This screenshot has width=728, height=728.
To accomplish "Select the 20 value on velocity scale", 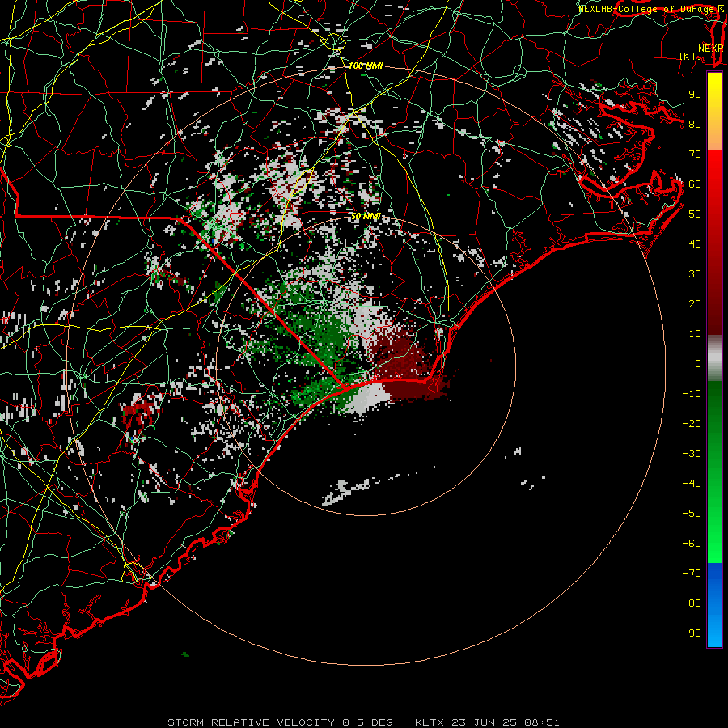I will pos(695,303).
